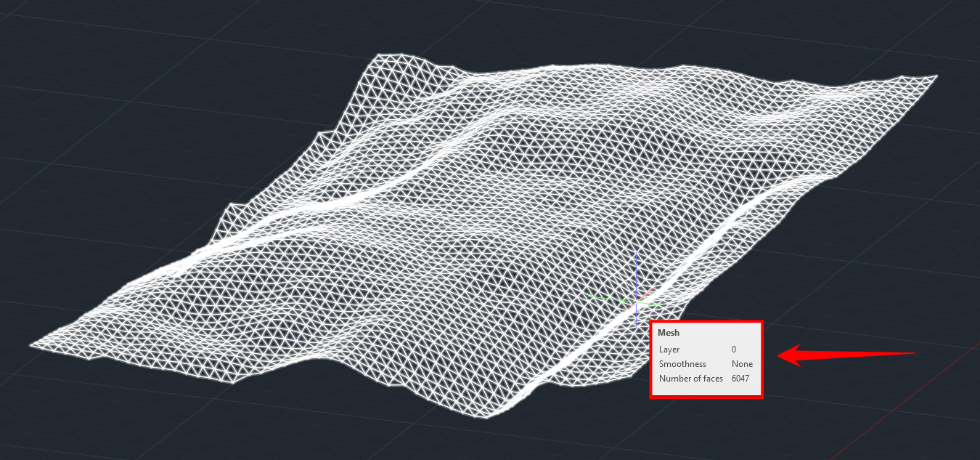Viewport: 980px width, 460px height.
Task: Click the Smoothness value None
Action: (742, 364)
